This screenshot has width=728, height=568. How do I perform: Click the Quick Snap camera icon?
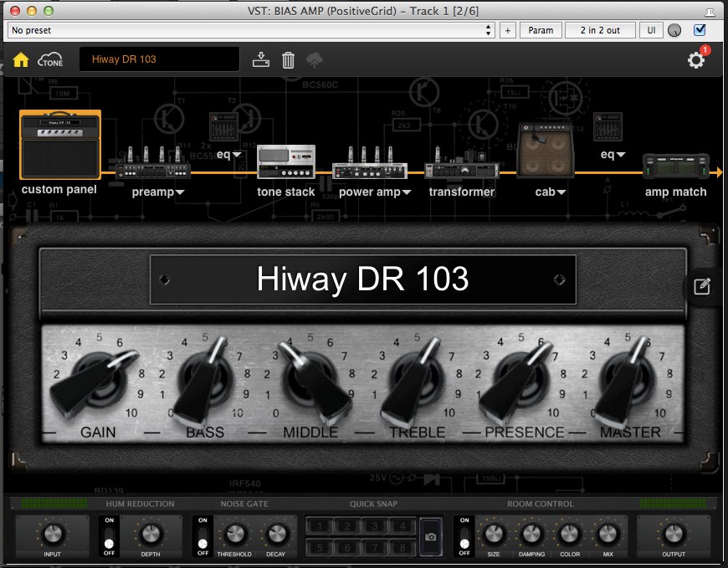tap(433, 536)
